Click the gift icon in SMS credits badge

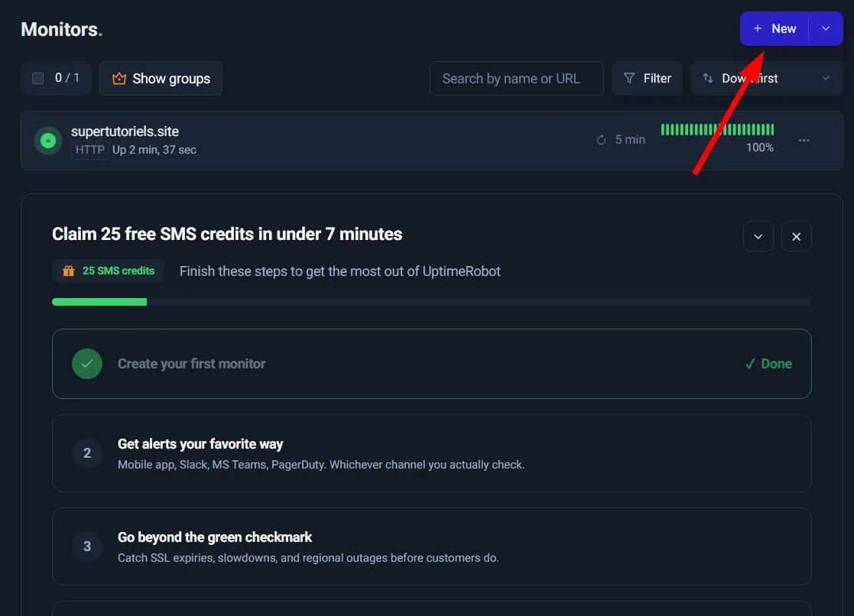69,271
